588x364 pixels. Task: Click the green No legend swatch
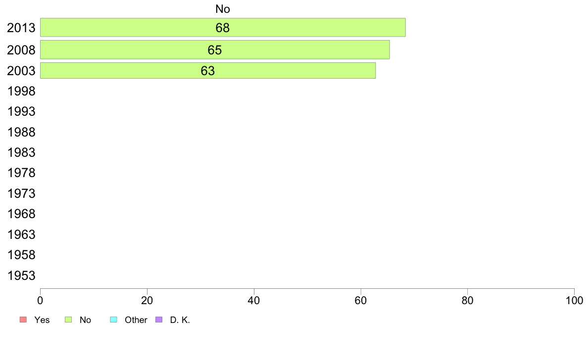pyautogui.click(x=68, y=319)
